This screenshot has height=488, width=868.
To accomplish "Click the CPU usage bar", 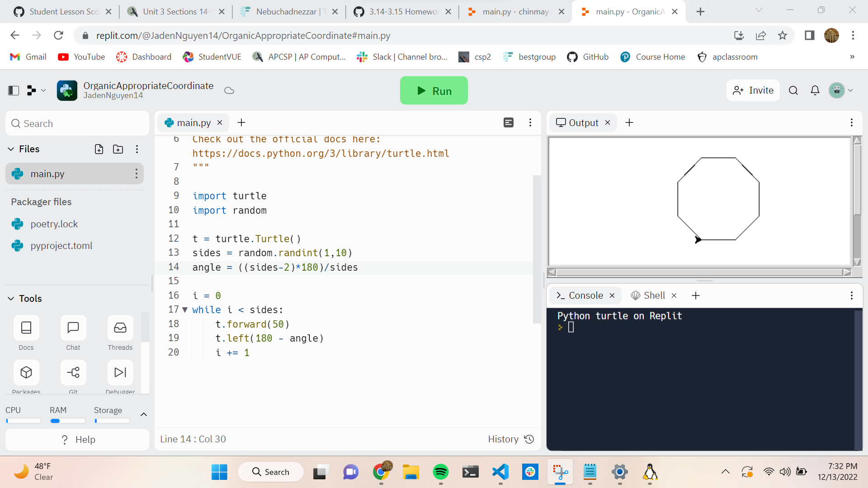I will (x=24, y=421).
